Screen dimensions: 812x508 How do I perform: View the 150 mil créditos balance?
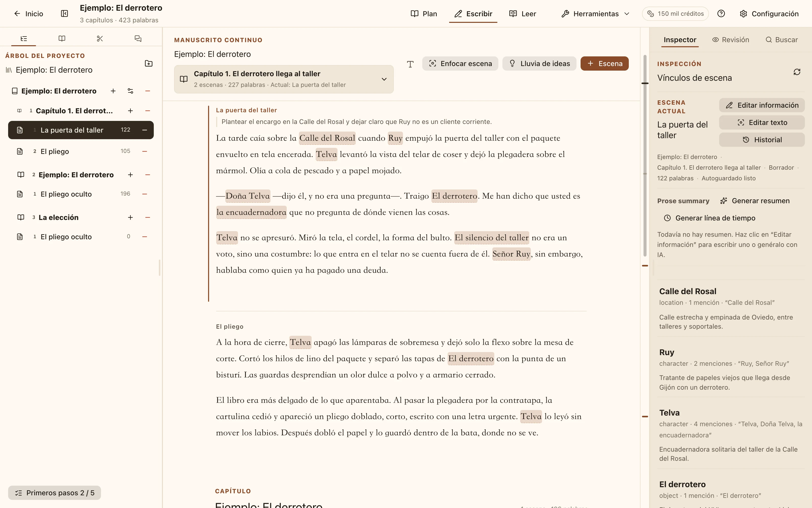click(x=675, y=14)
